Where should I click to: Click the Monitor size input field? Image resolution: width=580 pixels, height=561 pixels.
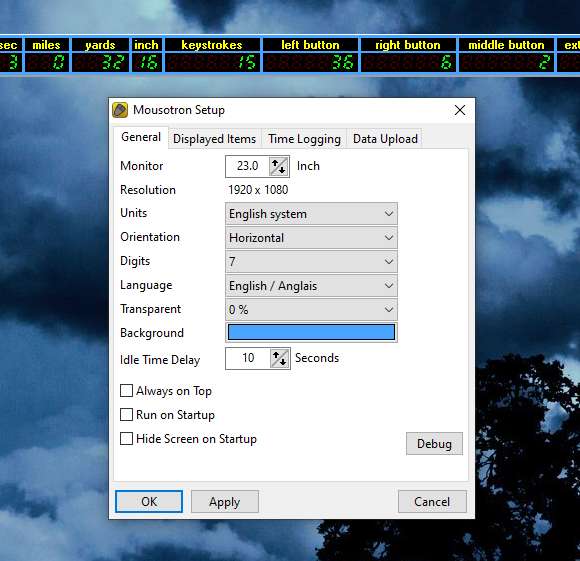pyautogui.click(x=247, y=166)
